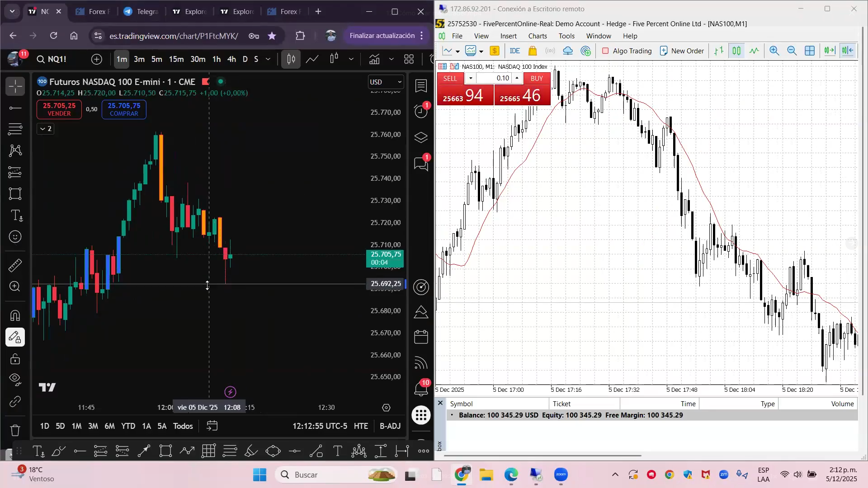Open the TradingView alerts alarm clock panel
Screen dimensions: 868x488
click(x=421, y=111)
